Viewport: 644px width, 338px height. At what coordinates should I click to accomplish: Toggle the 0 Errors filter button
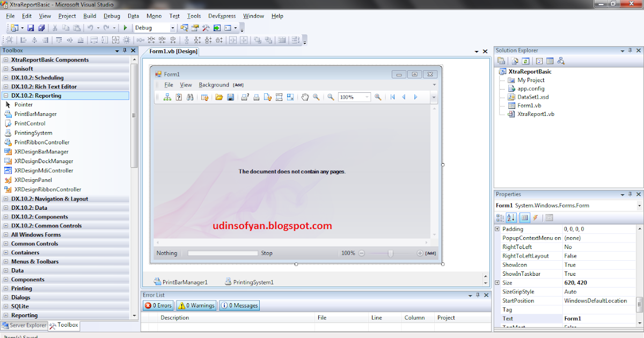pos(158,305)
